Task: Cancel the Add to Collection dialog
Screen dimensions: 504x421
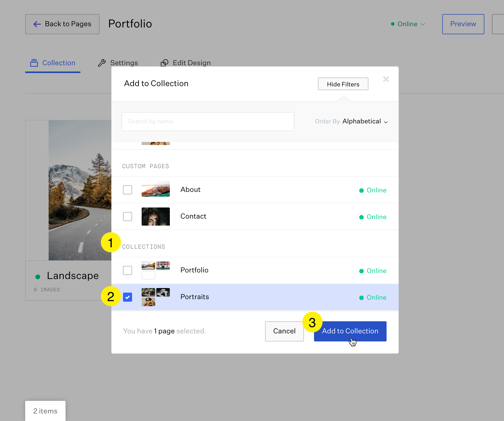Action: [x=284, y=331]
